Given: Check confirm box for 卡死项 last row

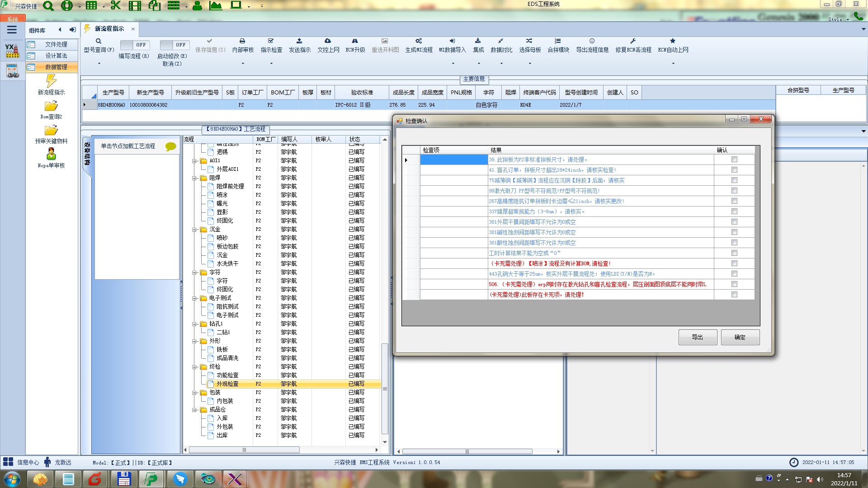Looking at the screenshot, I should tap(734, 295).
